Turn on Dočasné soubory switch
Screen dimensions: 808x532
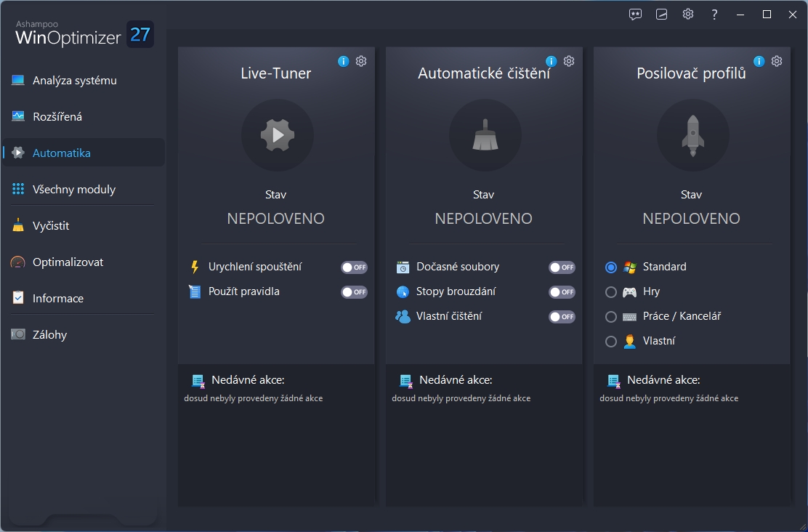(562, 267)
